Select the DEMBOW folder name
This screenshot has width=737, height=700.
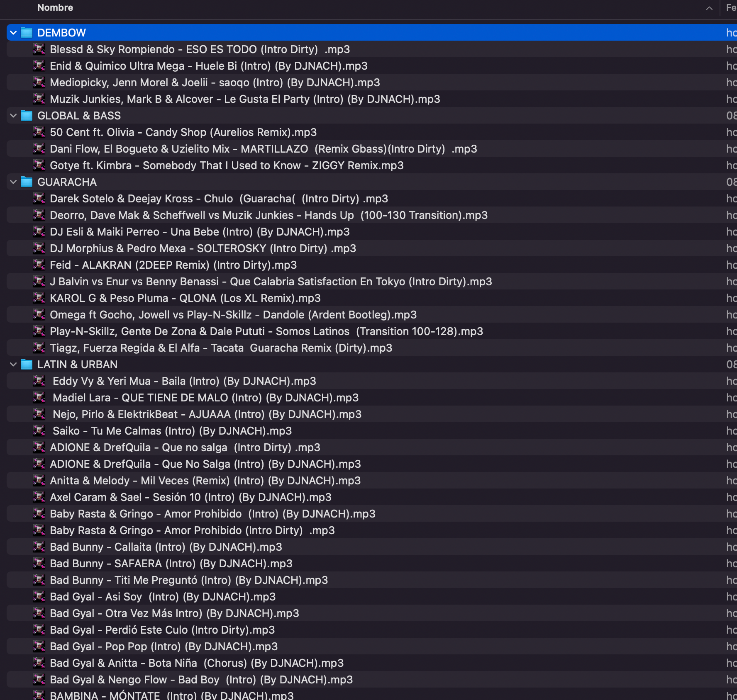(61, 33)
